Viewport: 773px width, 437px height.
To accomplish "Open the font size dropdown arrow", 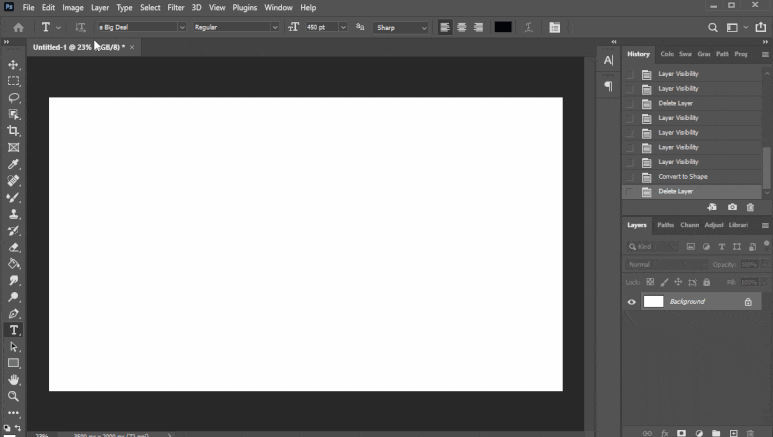I will 343,27.
